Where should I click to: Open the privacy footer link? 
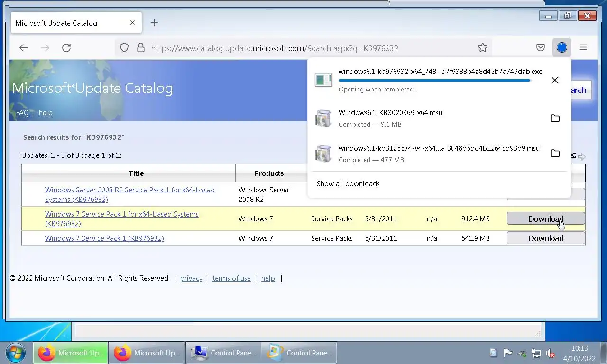pos(191,278)
